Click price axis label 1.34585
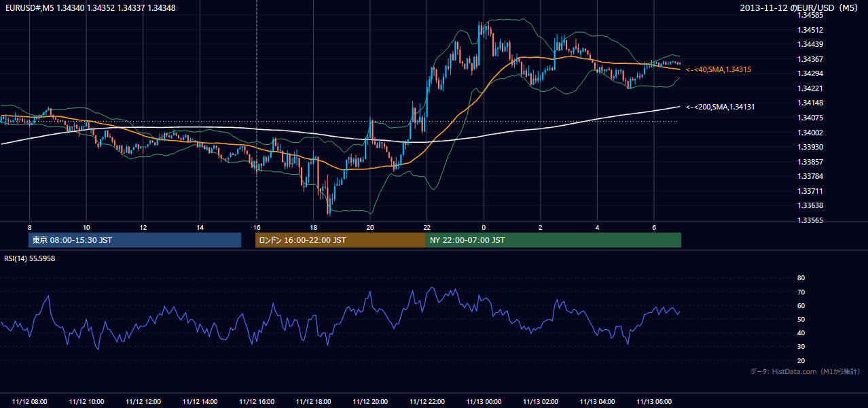The width and height of the screenshot is (868, 408). (810, 15)
